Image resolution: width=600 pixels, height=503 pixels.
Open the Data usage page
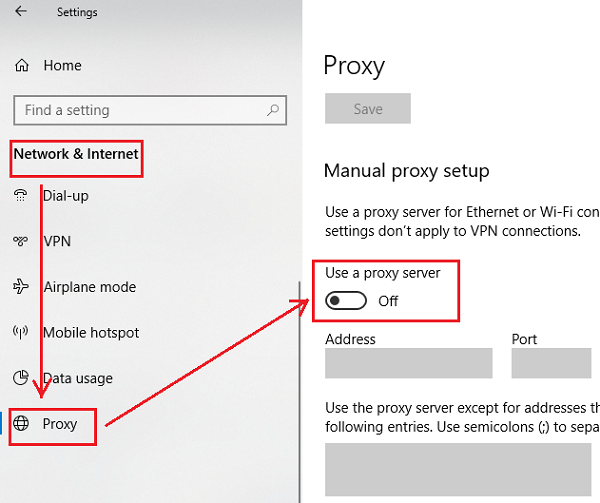(78, 379)
